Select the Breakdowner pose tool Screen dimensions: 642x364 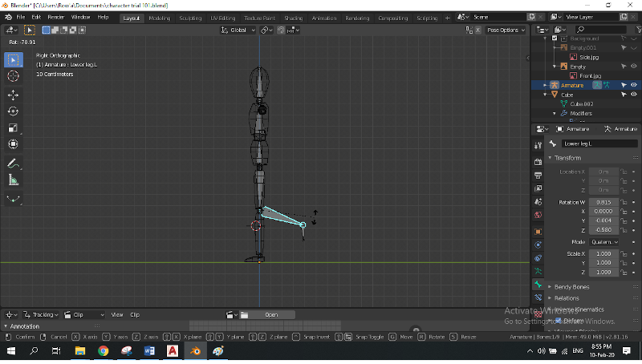point(14,199)
